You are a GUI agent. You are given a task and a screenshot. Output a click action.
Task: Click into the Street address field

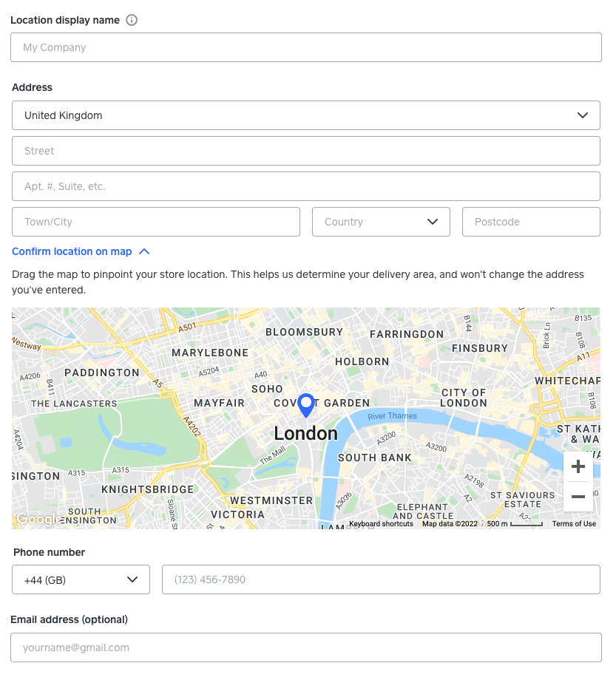click(306, 151)
